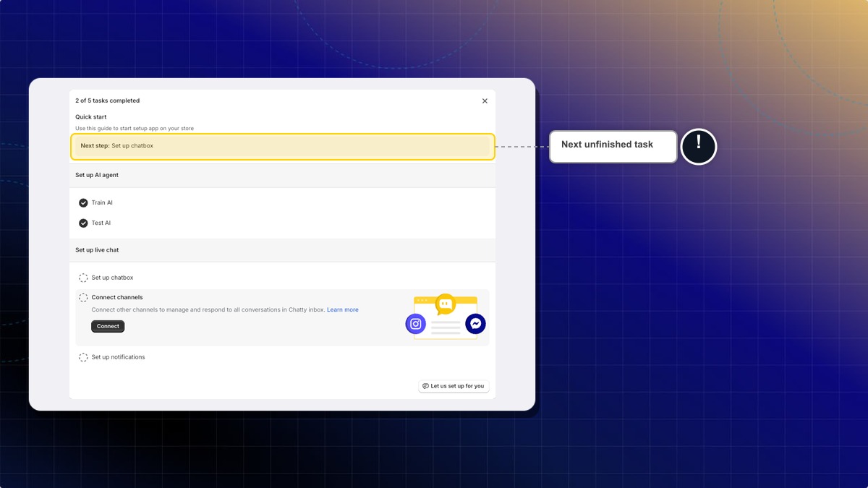Mark Set up chatbox task circle
The height and width of the screenshot is (488, 868).
(83, 278)
